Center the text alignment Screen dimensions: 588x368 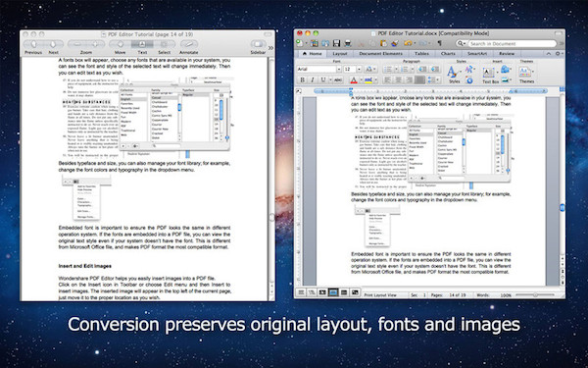pyautogui.click(x=399, y=80)
